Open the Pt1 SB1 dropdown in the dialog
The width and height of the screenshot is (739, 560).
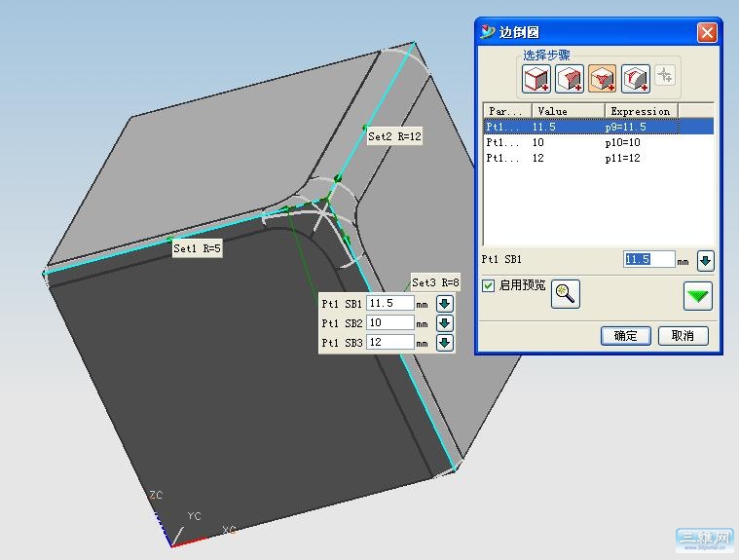(706, 261)
